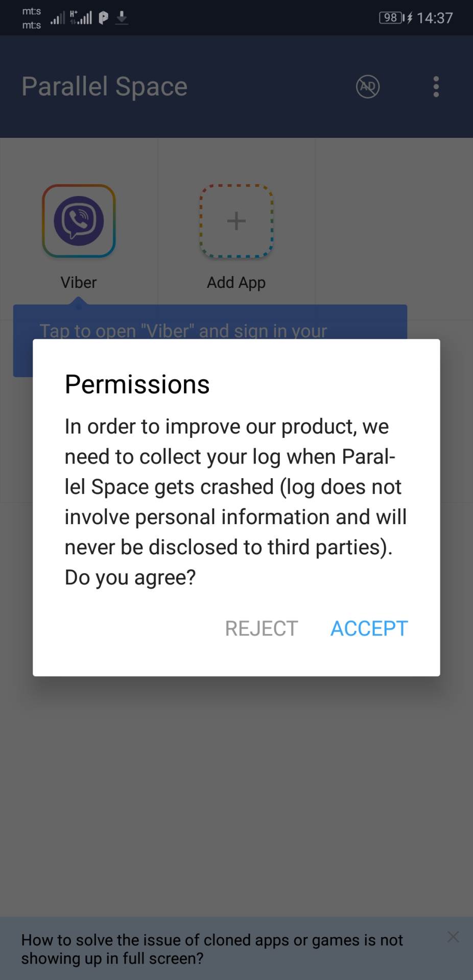Tap the Add App plus icon
The width and height of the screenshot is (473, 980).
236,221
